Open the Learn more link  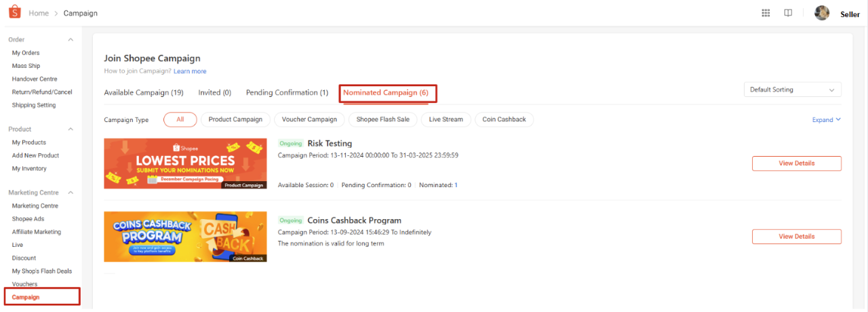coord(190,71)
